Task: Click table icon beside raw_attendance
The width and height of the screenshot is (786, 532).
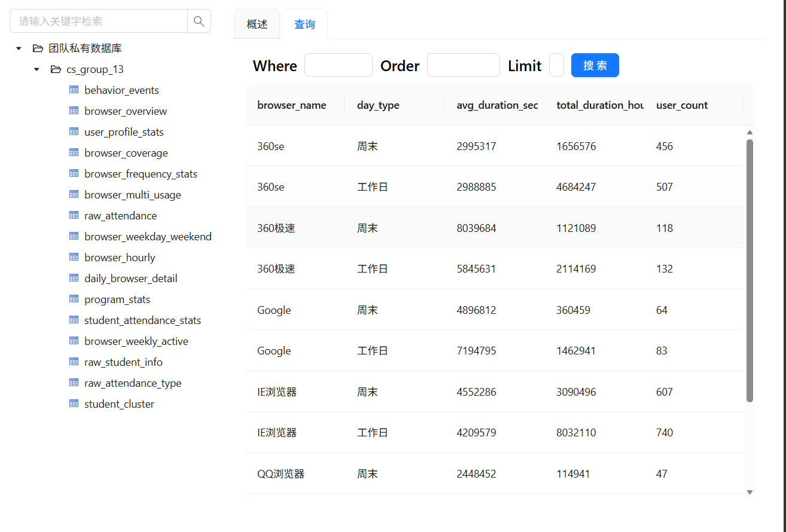Action: pos(74,215)
